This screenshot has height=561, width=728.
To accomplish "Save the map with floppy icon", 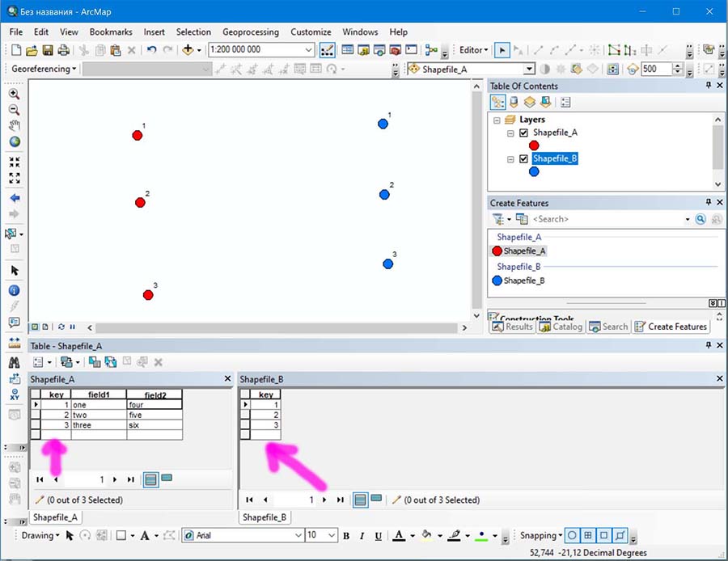I will (x=48, y=50).
